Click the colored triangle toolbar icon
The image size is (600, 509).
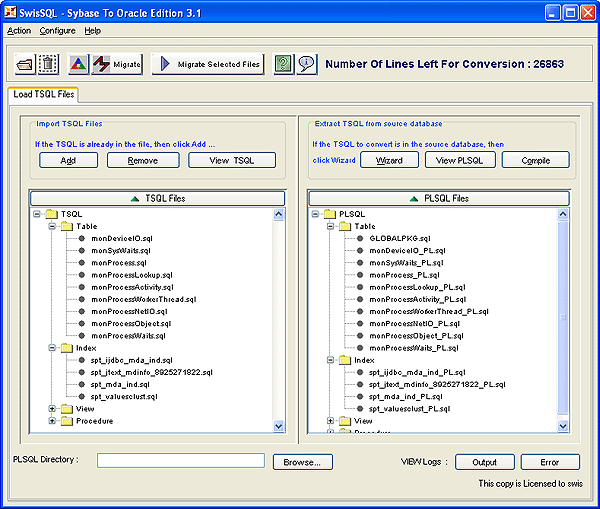click(78, 64)
